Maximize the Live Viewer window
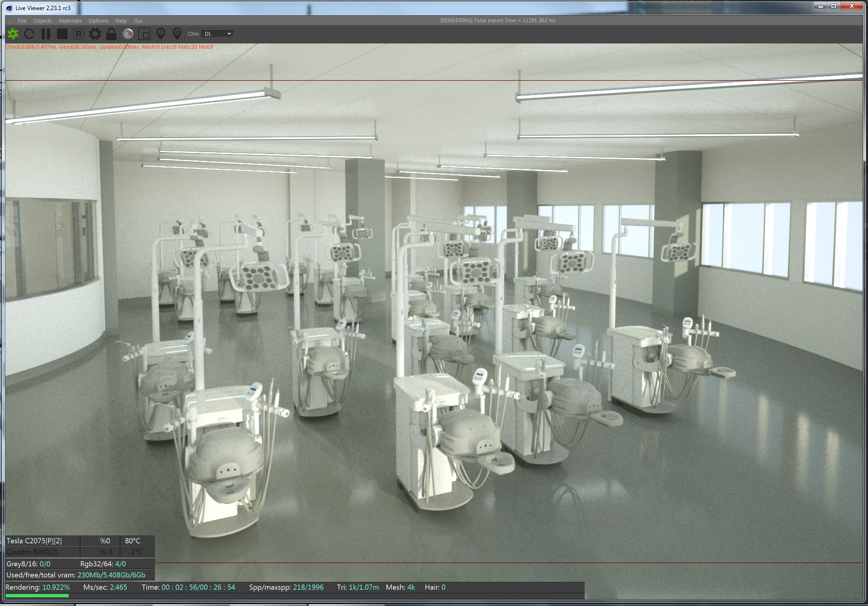This screenshot has width=868, height=606. coord(834,6)
